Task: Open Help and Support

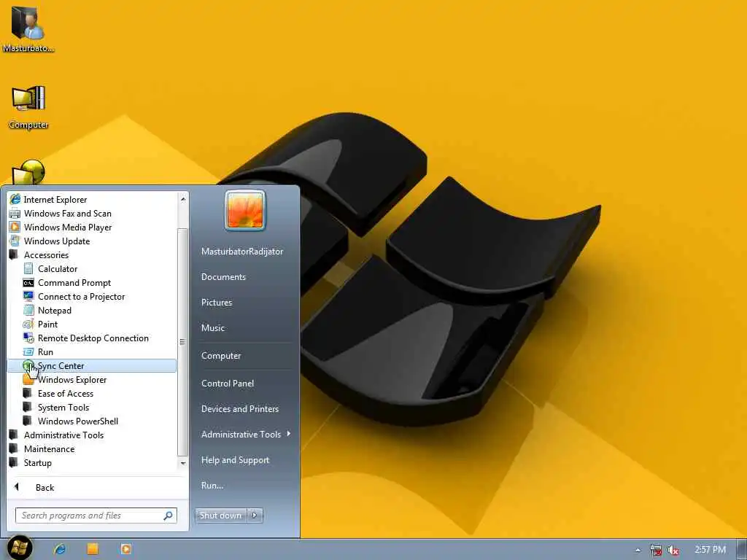Action: pos(235,460)
